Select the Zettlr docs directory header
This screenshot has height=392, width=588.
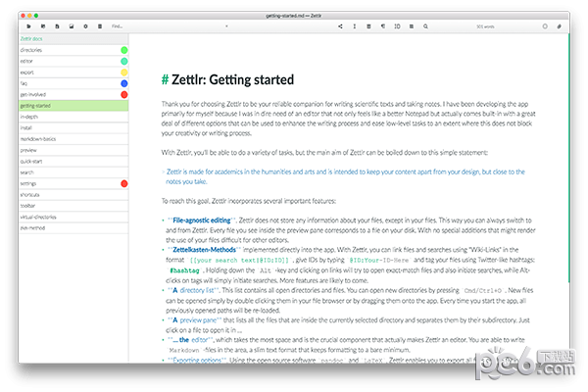click(73, 38)
